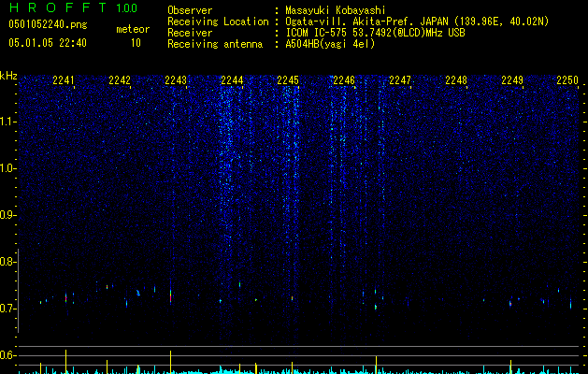Select the receiver text ICOM IC-575 53.7492 MHz USB
Screen dimensions: 588x374
click(375, 33)
